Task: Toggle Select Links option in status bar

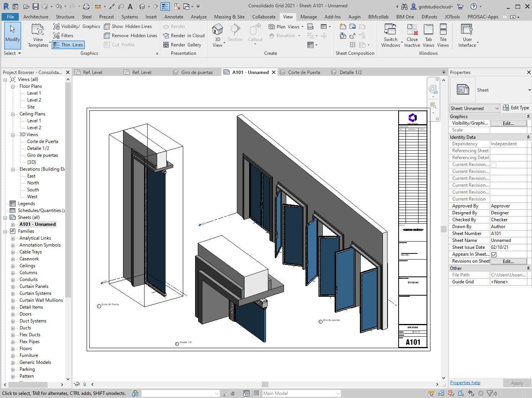Action: [x=431, y=393]
